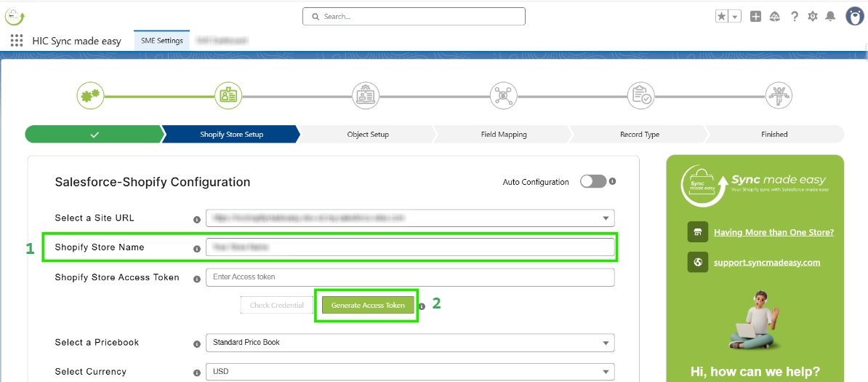
Task: Click the store icon beside Having More than One Store
Action: click(x=697, y=232)
